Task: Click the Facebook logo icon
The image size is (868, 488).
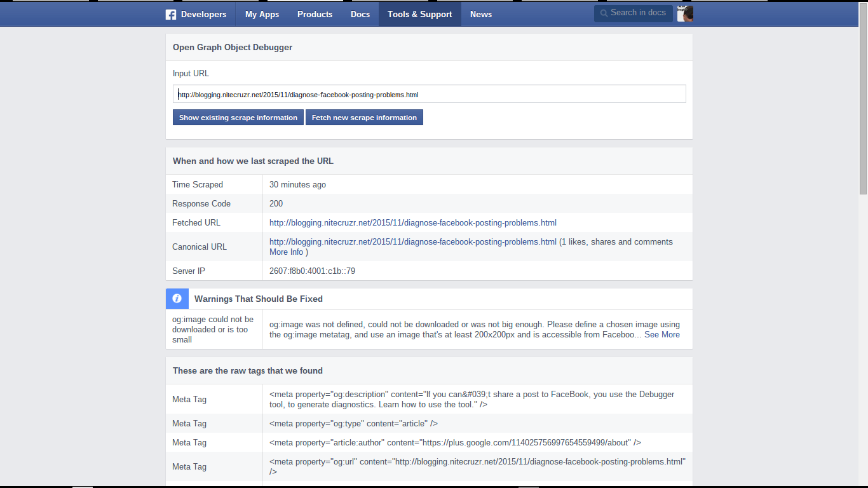Action: [170, 14]
